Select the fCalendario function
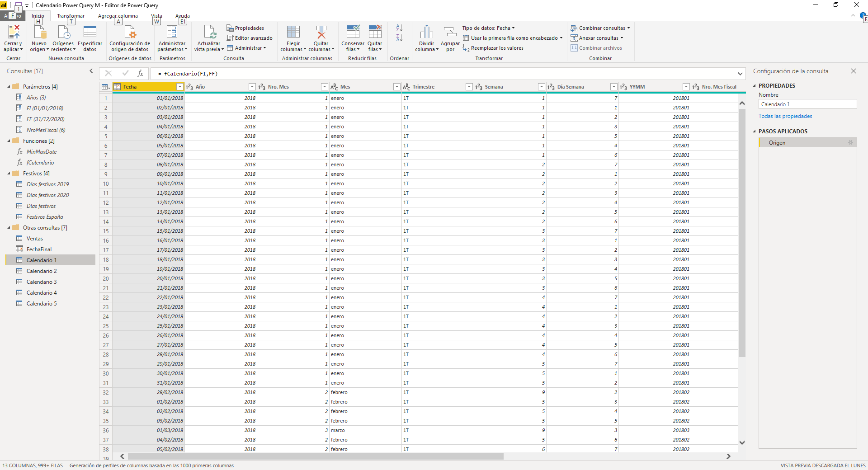The image size is (868, 470). 40,162
